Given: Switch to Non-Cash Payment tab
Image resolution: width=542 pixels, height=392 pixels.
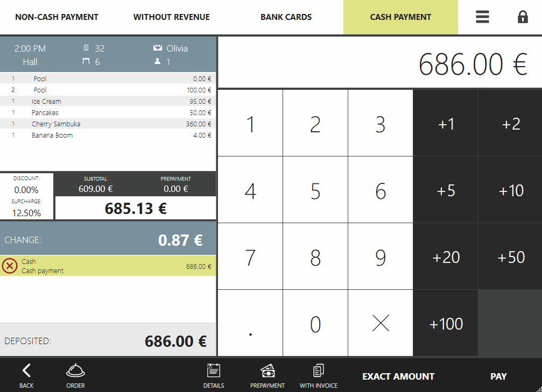Looking at the screenshot, I should [x=57, y=17].
